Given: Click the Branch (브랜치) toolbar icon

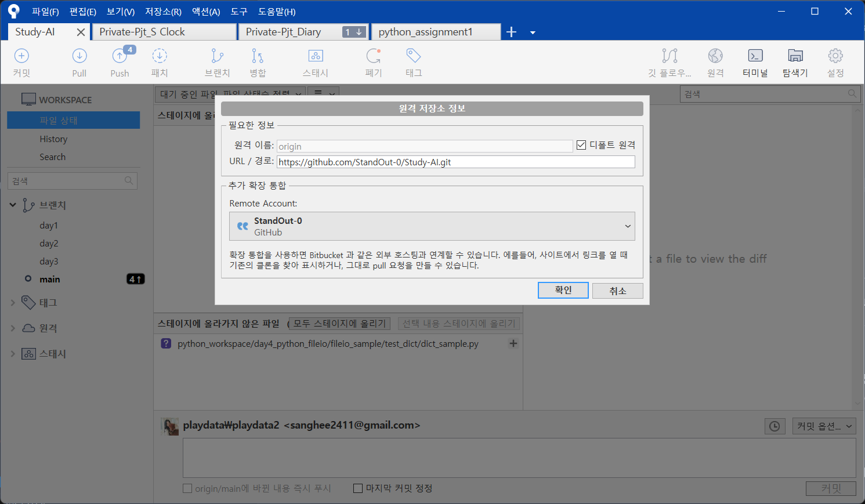Looking at the screenshot, I should [218, 62].
